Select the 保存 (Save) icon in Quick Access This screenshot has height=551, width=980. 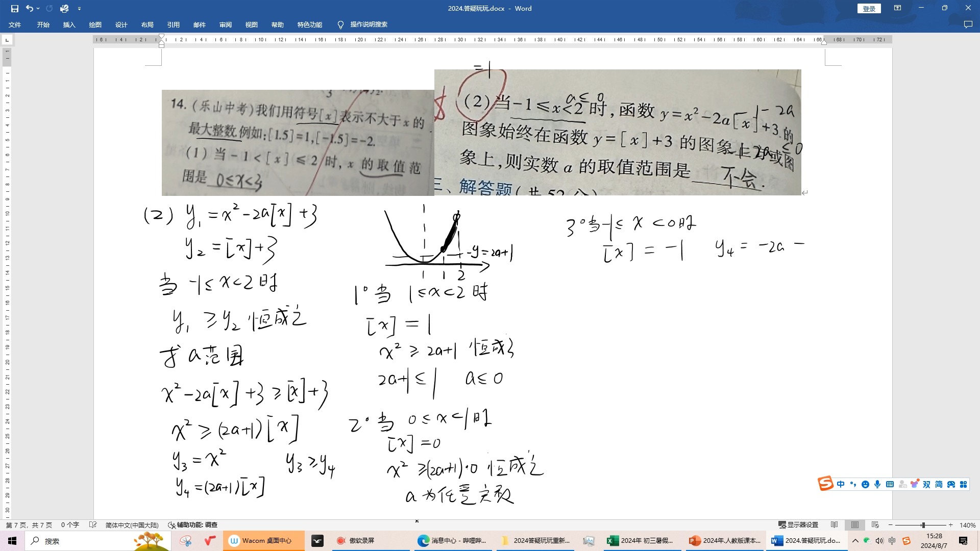13,8
